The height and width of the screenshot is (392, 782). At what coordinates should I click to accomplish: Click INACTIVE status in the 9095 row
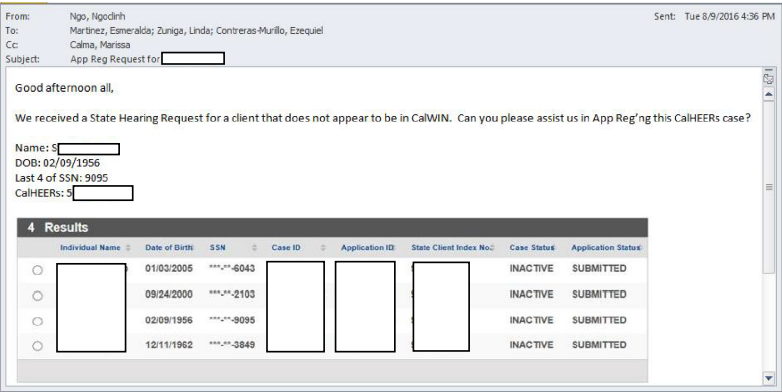click(532, 320)
